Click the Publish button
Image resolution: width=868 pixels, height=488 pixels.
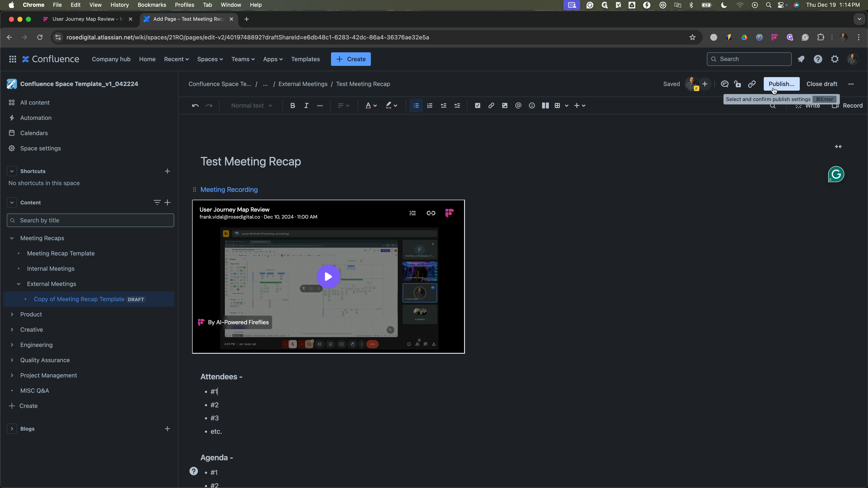781,84
